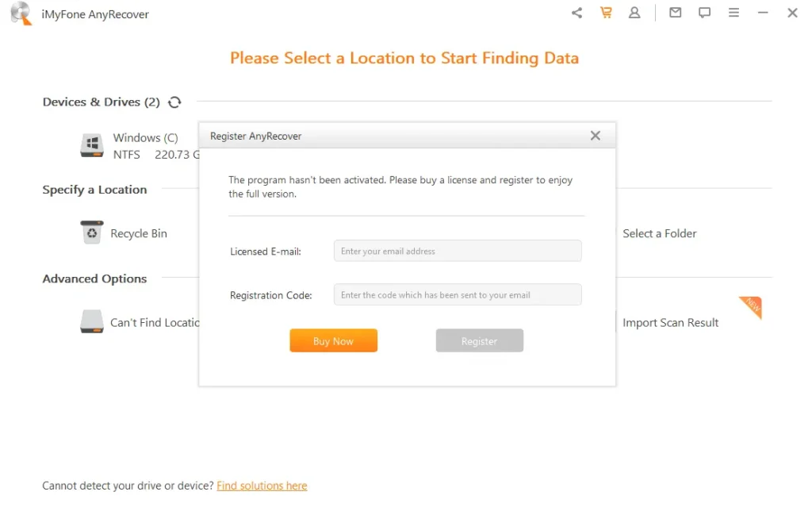Click the Can't Find Location drive icon

click(92, 321)
